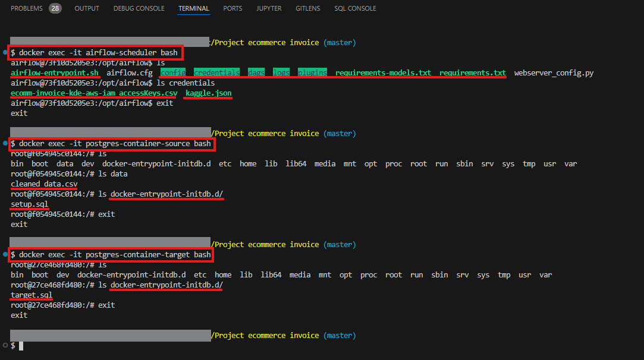The image size is (644, 360).
Task: Select the TERMINAL tab
Action: coord(194,8)
